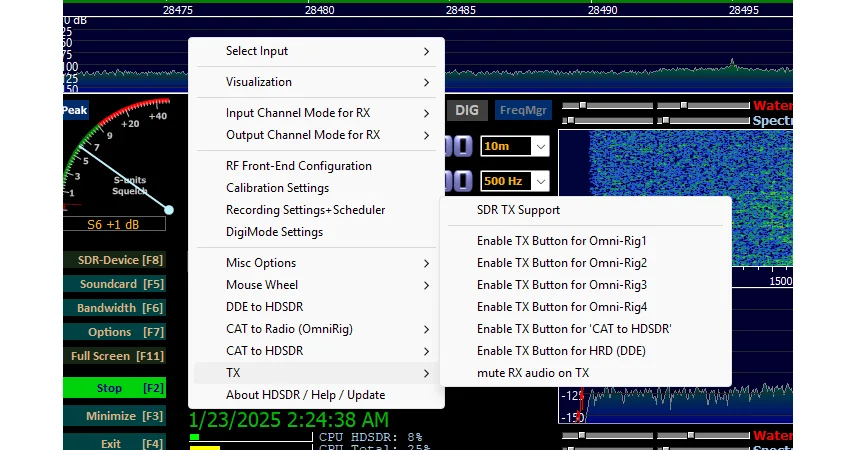Expand arrow next to CAT to HDSDR
This screenshot has width=856, height=450.
click(426, 351)
